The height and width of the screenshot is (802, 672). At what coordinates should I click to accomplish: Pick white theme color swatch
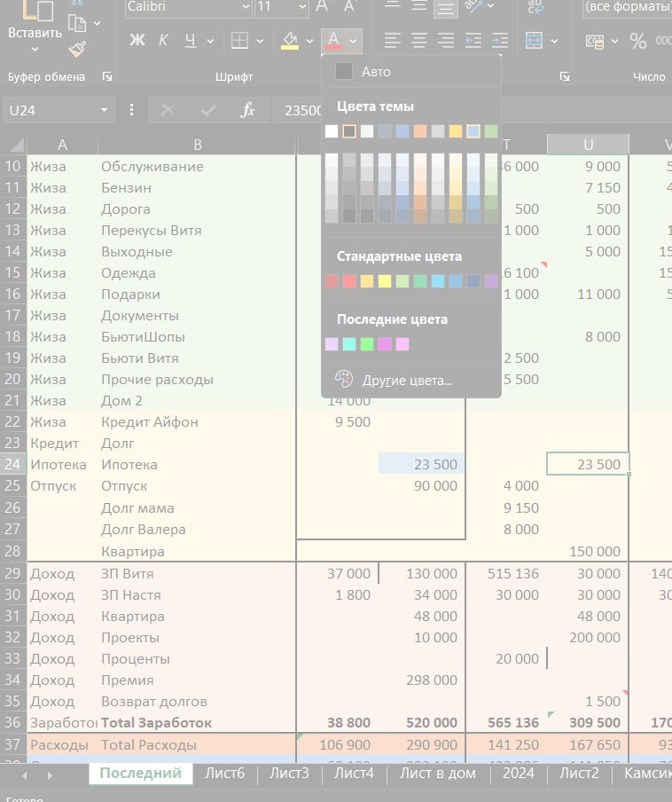pos(332,131)
